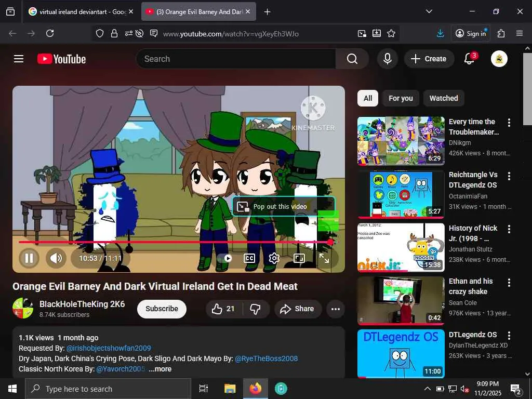
Task: Open Every time the Troublemaker video thumbnail
Action: point(401,141)
